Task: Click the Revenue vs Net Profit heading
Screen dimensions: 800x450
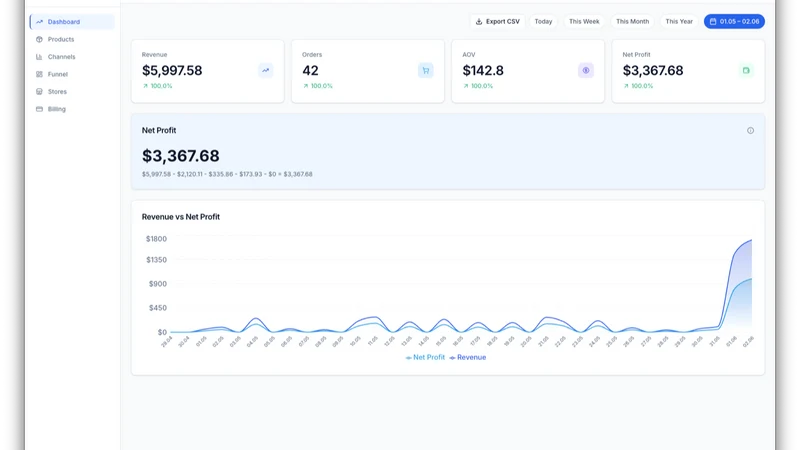Action: [181, 217]
